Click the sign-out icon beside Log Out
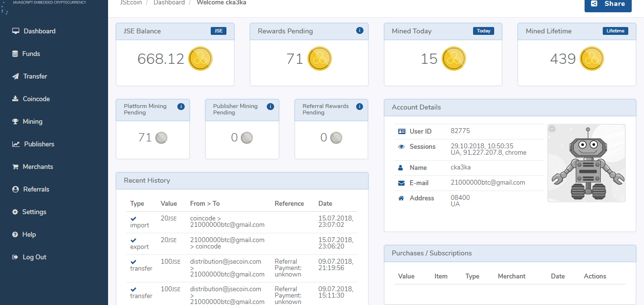644x305 pixels. pos(15,257)
